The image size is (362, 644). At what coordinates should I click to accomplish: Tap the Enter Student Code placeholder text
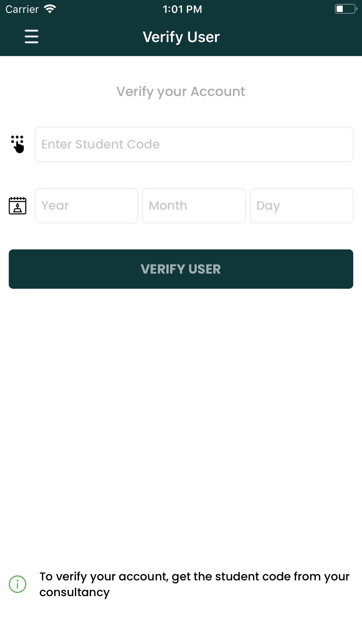tap(100, 144)
